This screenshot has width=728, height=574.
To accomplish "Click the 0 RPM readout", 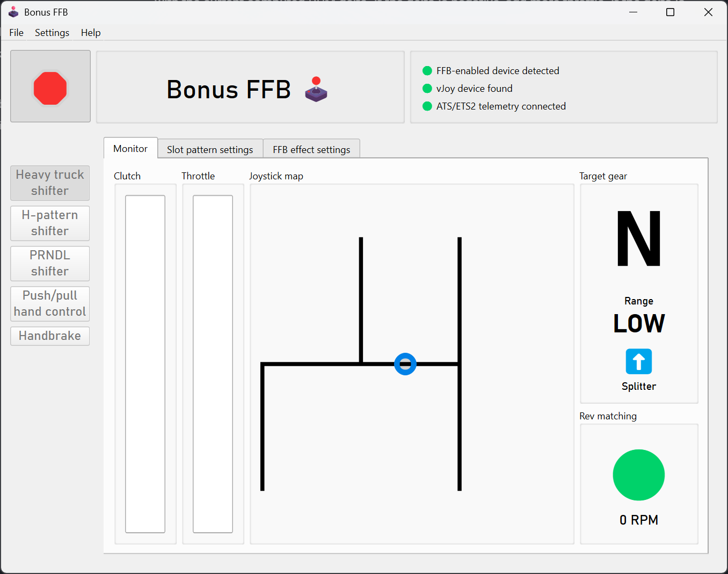I will pyautogui.click(x=639, y=520).
